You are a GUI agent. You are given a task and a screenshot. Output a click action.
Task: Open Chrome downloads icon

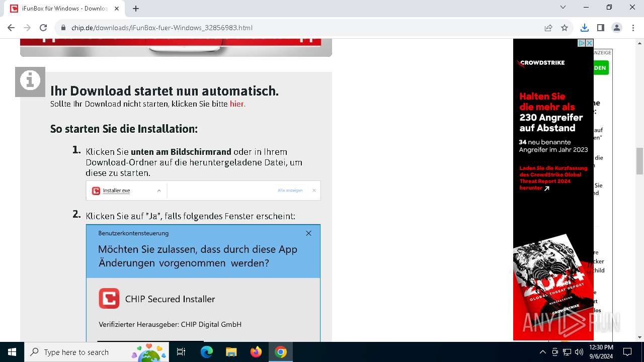click(584, 28)
